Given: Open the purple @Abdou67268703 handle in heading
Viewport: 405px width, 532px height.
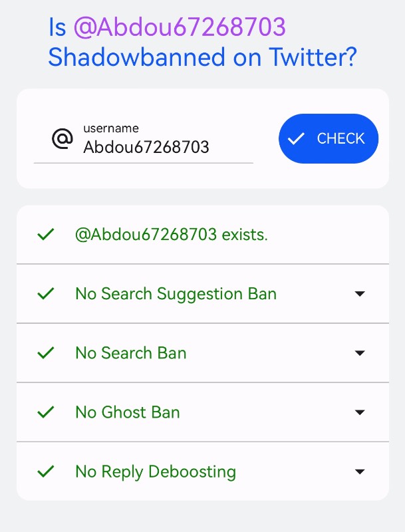Looking at the screenshot, I should [180, 27].
